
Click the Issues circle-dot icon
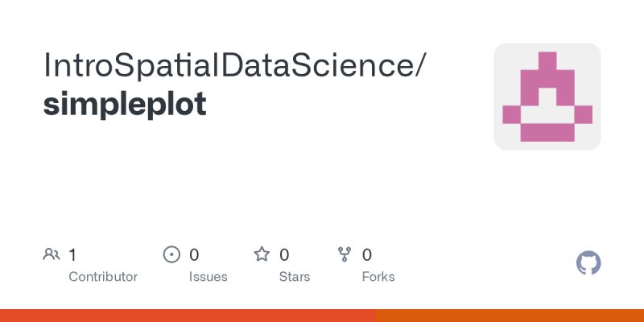click(171, 255)
